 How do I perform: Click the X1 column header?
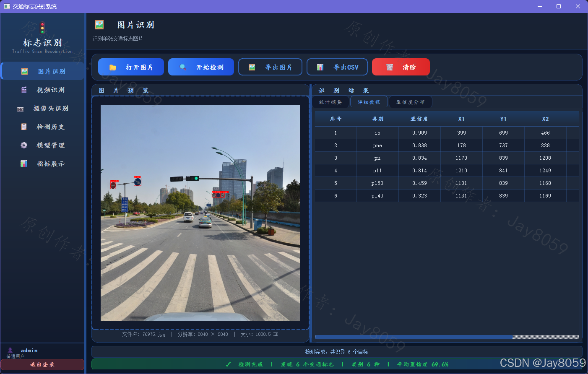pos(461,119)
